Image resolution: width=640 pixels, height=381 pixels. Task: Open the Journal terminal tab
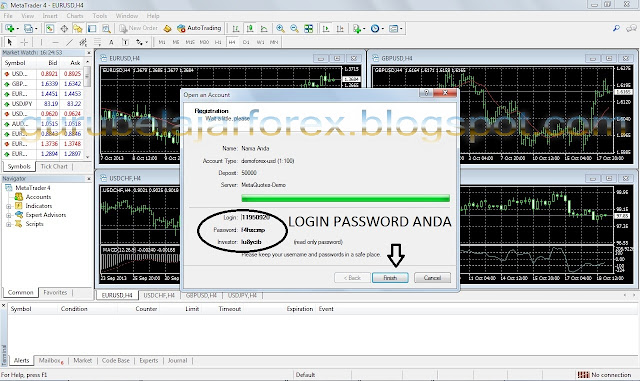pos(178,361)
